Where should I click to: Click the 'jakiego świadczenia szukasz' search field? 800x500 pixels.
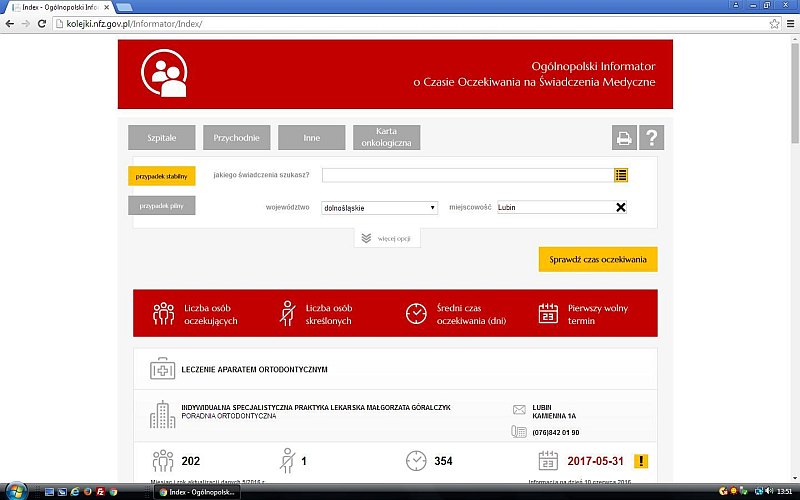coord(467,175)
